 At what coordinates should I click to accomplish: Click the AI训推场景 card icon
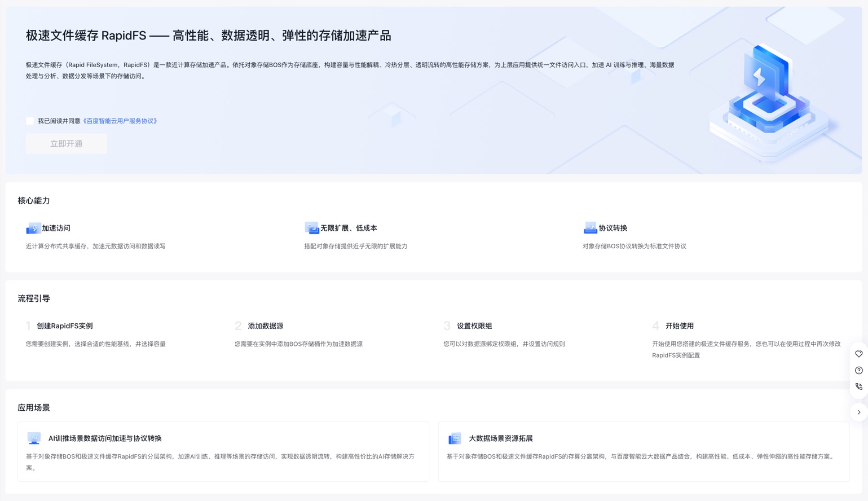coord(34,438)
